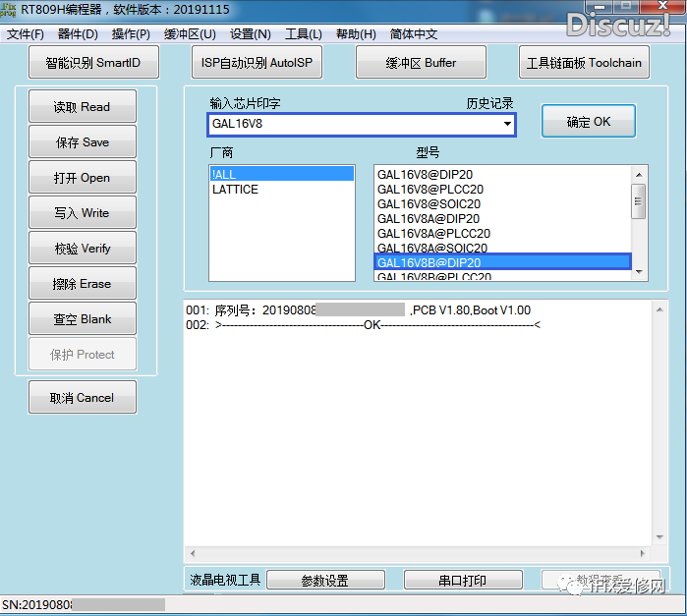Open 工具链面板 Toolchain
687x616 pixels.
tap(584, 62)
